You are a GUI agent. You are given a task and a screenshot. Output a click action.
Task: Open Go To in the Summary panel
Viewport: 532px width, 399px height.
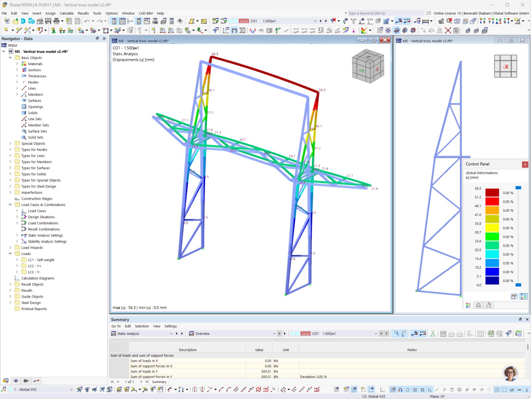[116, 326]
